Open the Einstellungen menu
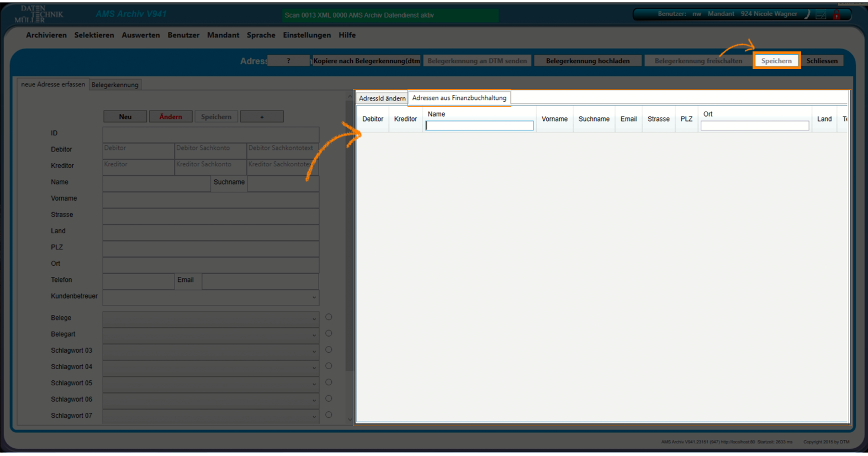This screenshot has height=456, width=868. 306,35
